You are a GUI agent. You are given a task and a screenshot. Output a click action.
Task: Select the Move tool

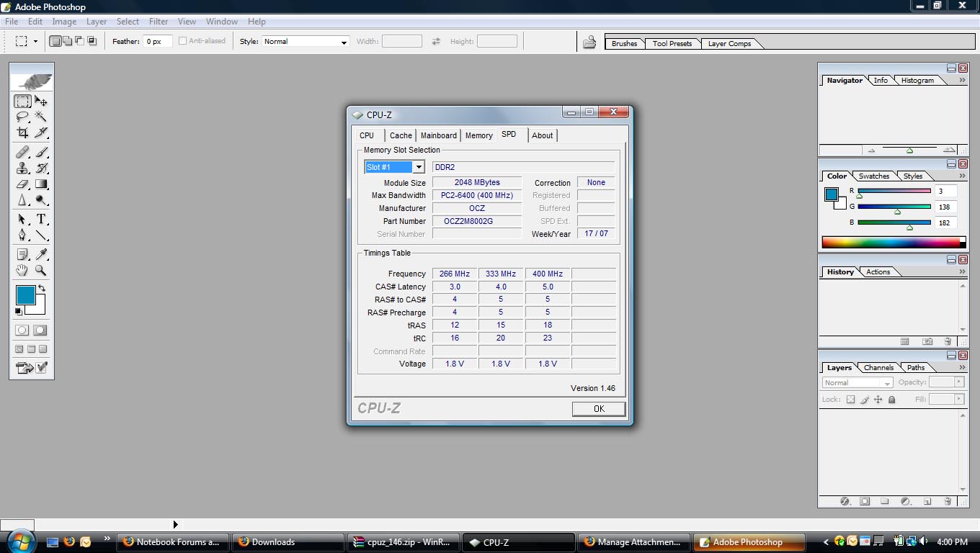41,102
